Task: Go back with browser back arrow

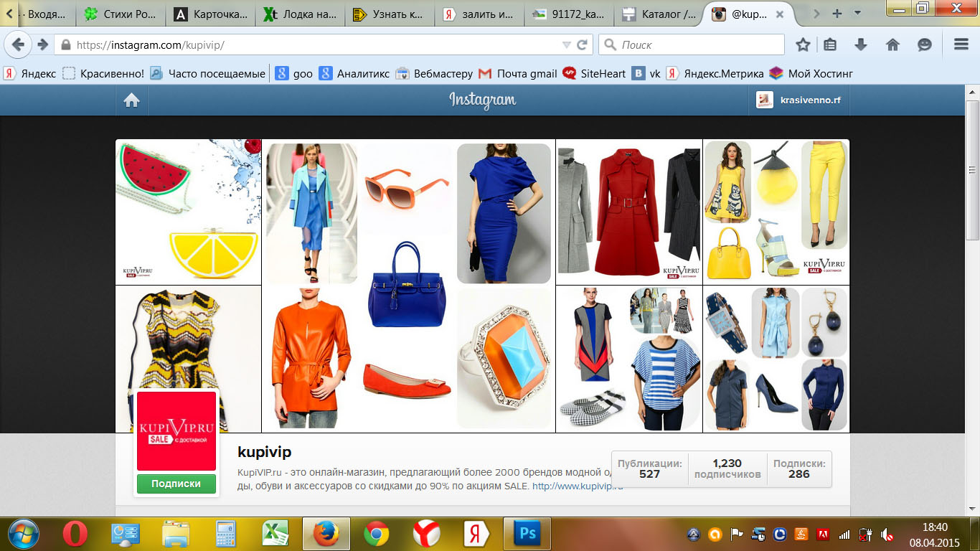Action: tap(17, 44)
